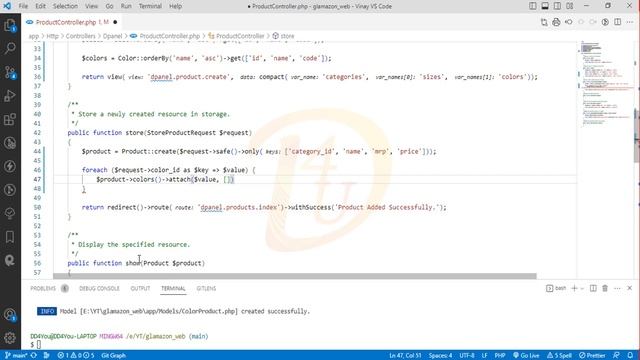The height and width of the screenshot is (360, 640).
Task: Open notifications bell in status bar
Action: pyautogui.click(x=630, y=355)
